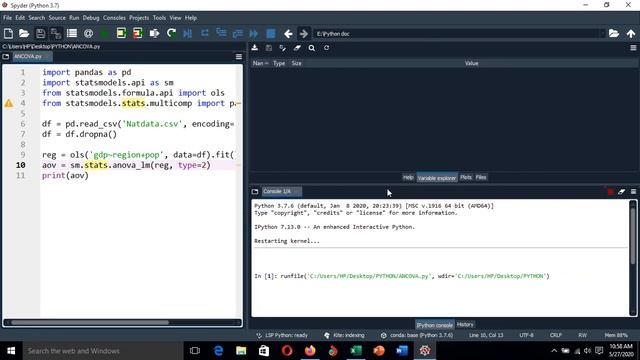640x360 pixels.
Task: Save all open files
Action: pyautogui.click(x=56, y=33)
